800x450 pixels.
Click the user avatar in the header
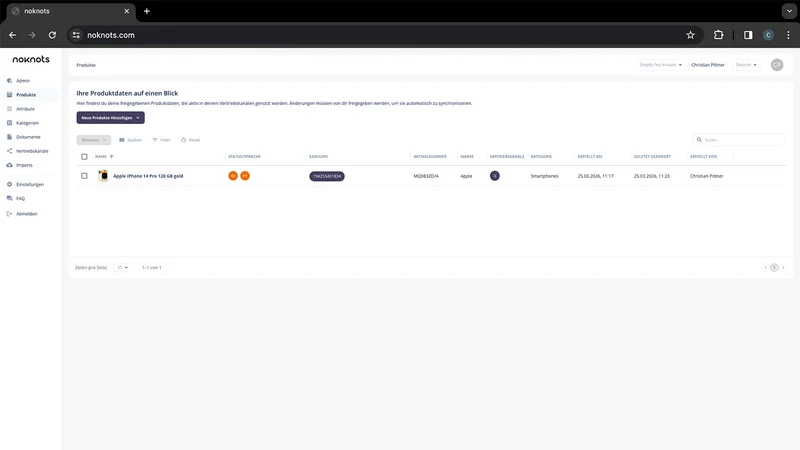point(777,65)
